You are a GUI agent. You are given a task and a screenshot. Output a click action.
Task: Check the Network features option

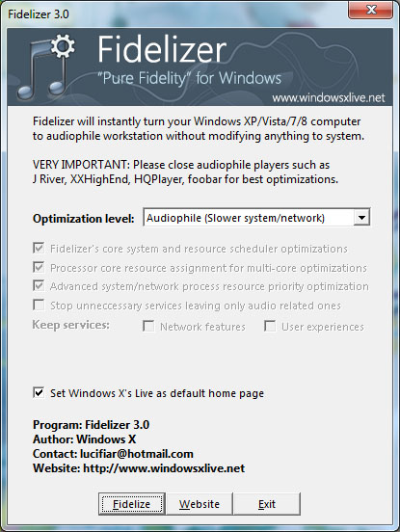click(x=148, y=326)
